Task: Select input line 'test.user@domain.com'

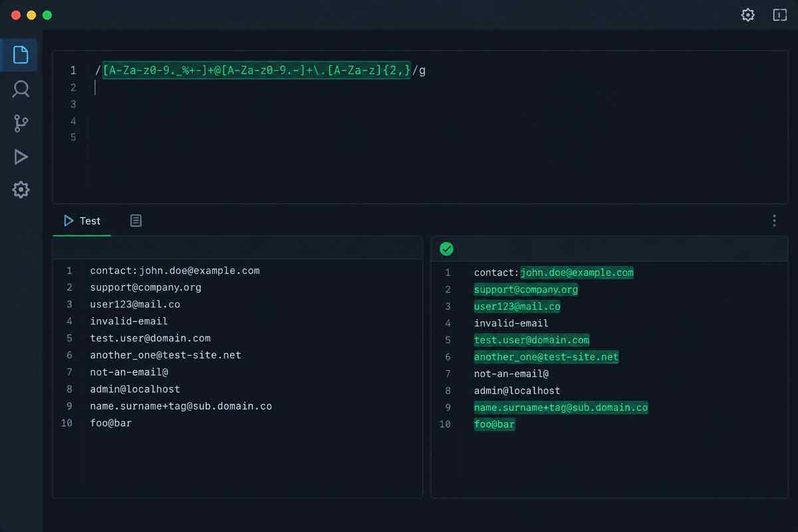Action: [x=150, y=338]
